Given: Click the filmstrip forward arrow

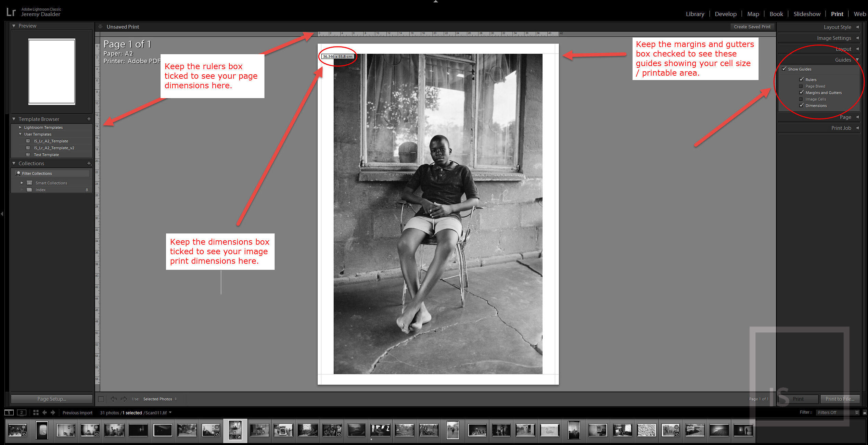Looking at the screenshot, I should pos(53,412).
